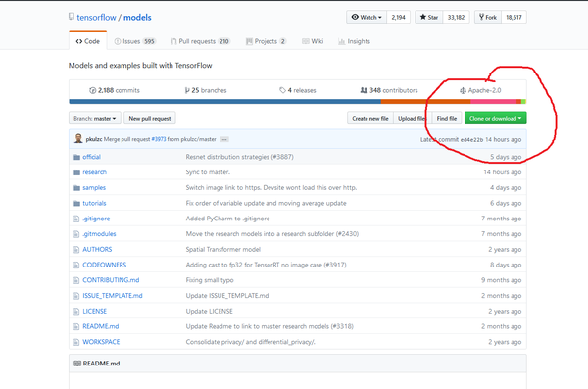The image size is (588, 389).
Task: Click the branches fork icon
Action: (x=187, y=90)
